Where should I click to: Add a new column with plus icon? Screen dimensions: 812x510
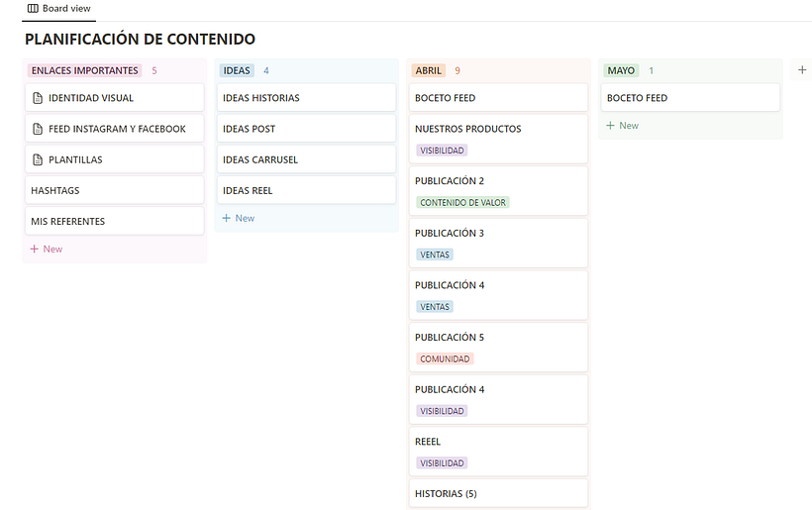802,70
